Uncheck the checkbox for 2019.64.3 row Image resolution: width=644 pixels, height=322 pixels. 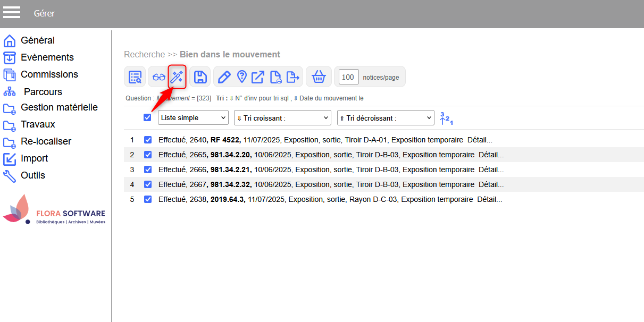(x=148, y=199)
